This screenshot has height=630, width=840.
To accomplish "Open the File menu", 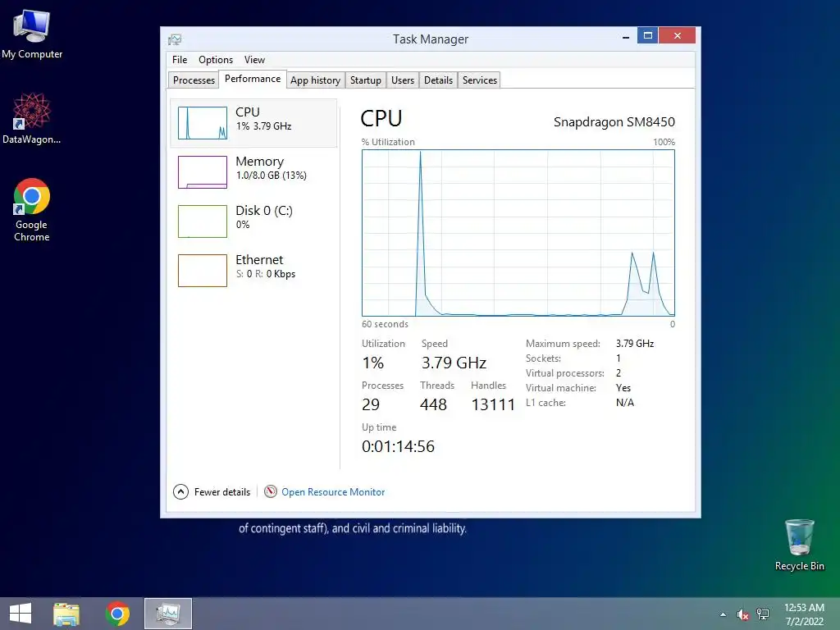I will [x=180, y=59].
